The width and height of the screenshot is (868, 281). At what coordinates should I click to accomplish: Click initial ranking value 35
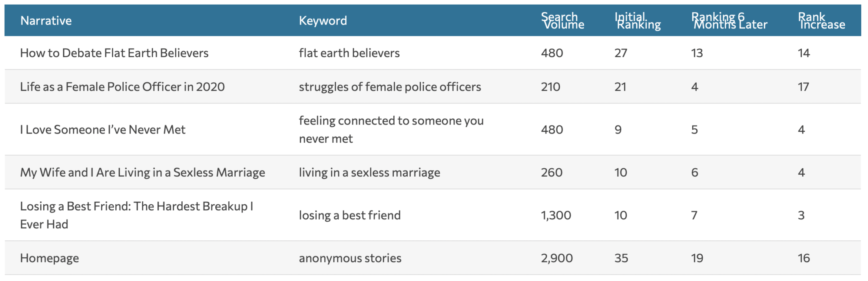coord(621,258)
